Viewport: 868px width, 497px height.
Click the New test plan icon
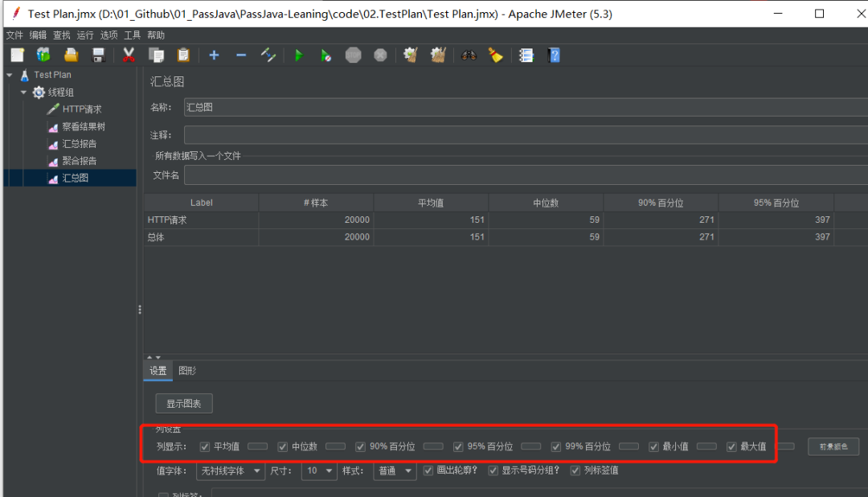tap(17, 55)
